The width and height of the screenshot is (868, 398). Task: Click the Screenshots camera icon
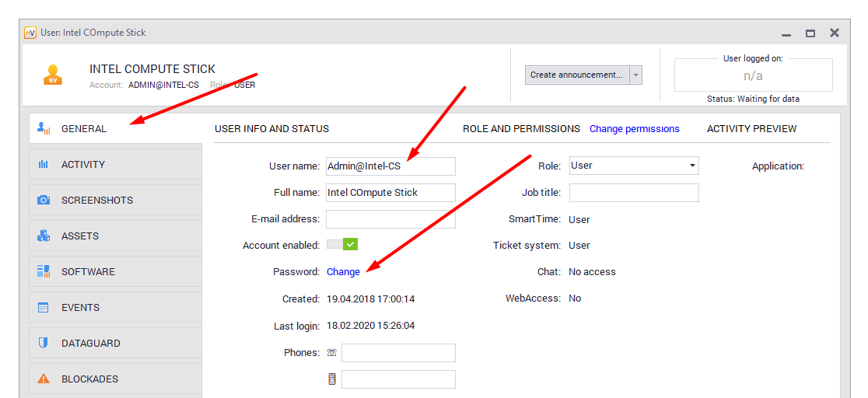click(x=44, y=201)
